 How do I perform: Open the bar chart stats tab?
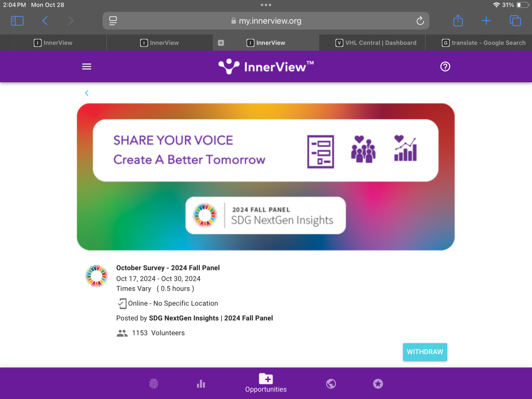click(201, 384)
